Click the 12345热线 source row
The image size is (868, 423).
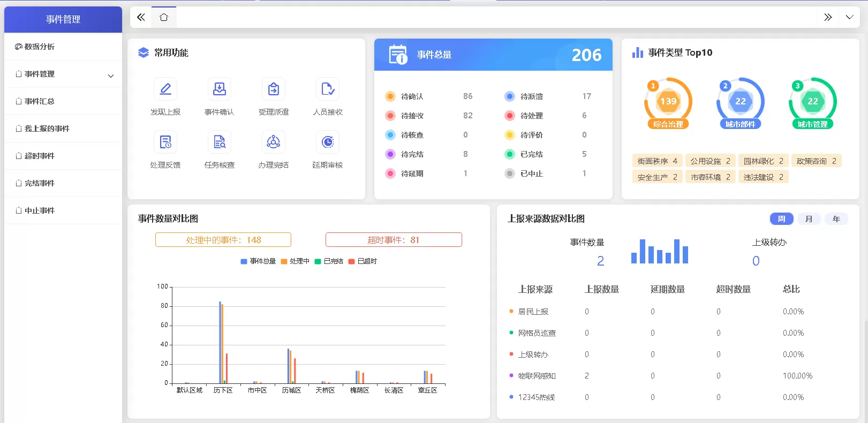[x=678, y=397]
